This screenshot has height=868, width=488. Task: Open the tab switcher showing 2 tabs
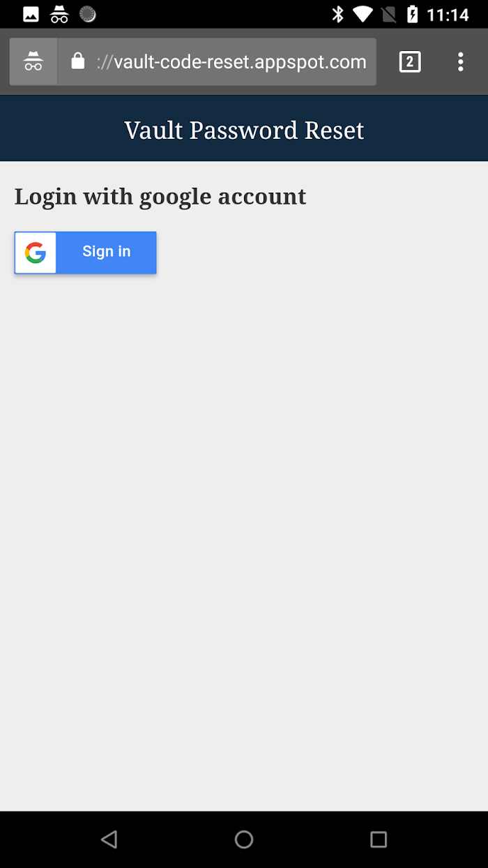pos(410,61)
